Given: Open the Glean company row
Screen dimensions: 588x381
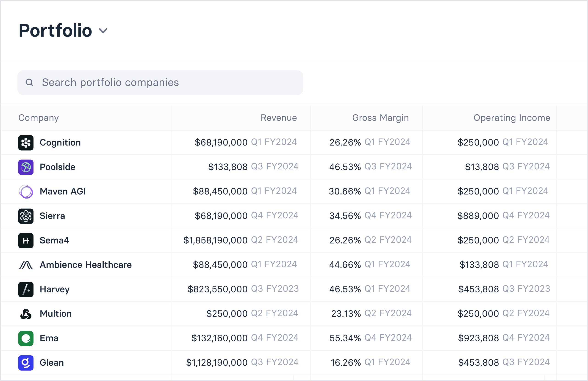Looking at the screenshot, I should coord(52,363).
